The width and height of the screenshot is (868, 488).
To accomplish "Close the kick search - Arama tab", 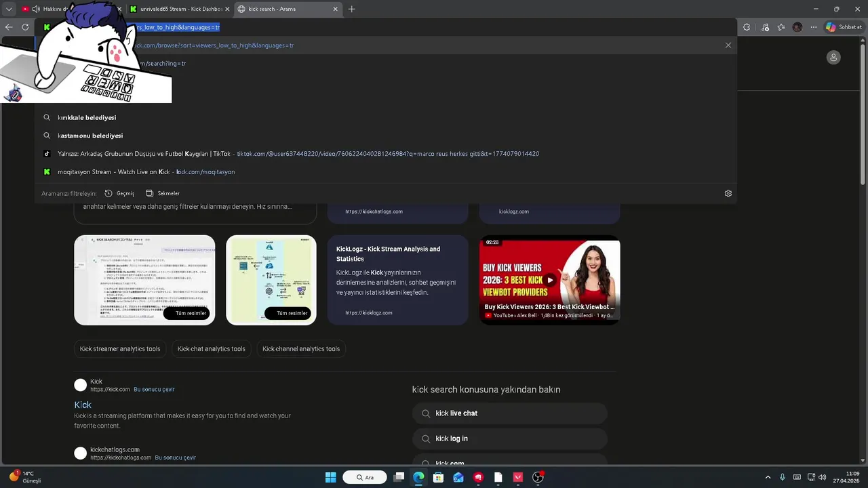I will [335, 9].
